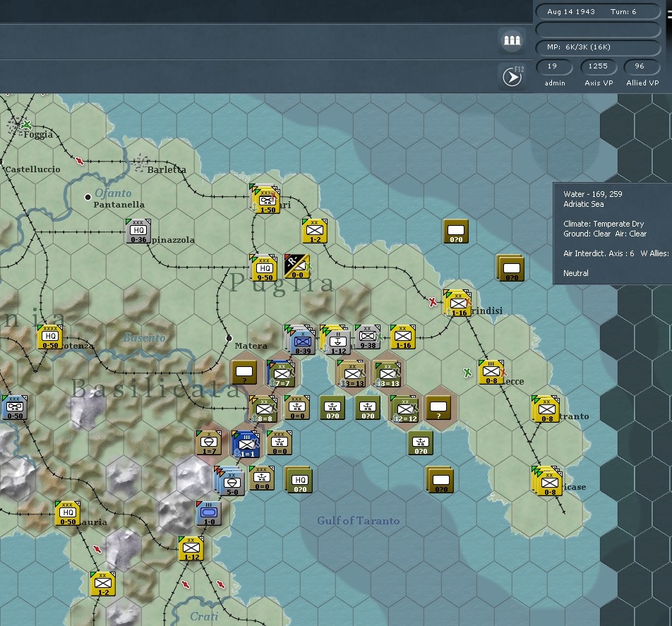
Task: Select the 1-16 unit beside the 9-38 counter
Action: coord(403,337)
